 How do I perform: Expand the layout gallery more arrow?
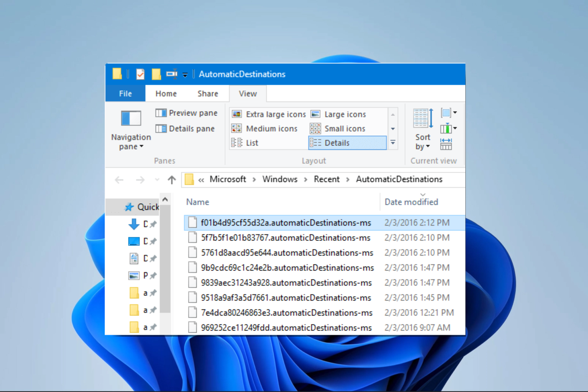(393, 142)
